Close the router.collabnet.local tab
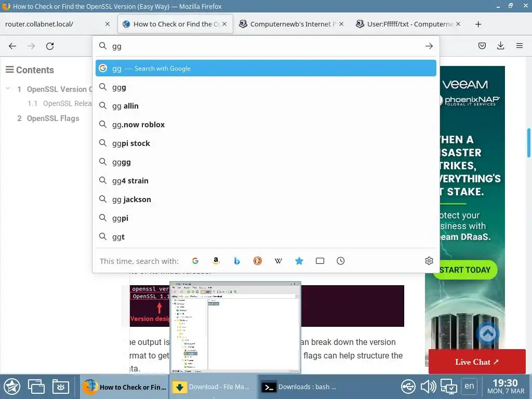The image size is (532, 399). click(x=108, y=24)
